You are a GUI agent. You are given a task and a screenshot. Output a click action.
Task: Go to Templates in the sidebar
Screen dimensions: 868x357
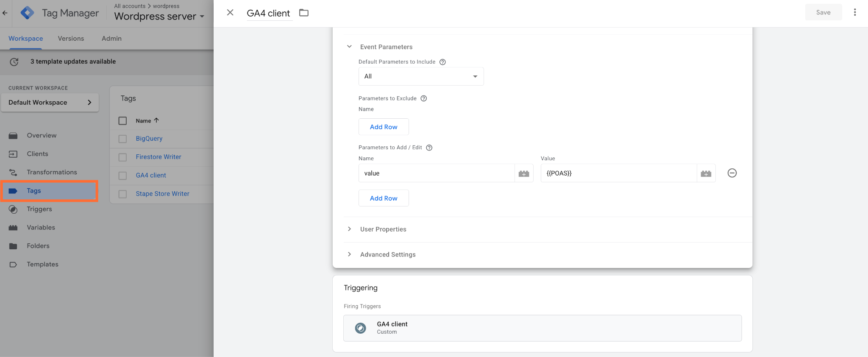(42, 265)
